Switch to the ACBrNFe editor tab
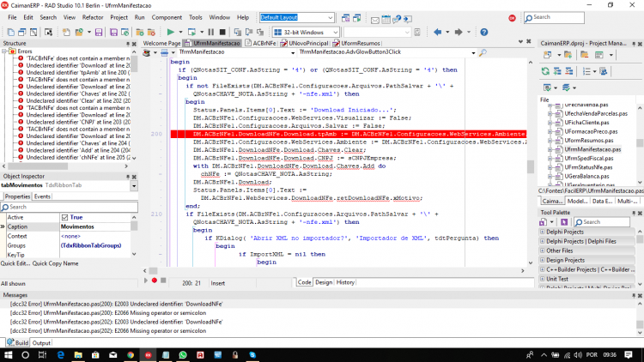This screenshot has width=644, height=362. (x=260, y=43)
